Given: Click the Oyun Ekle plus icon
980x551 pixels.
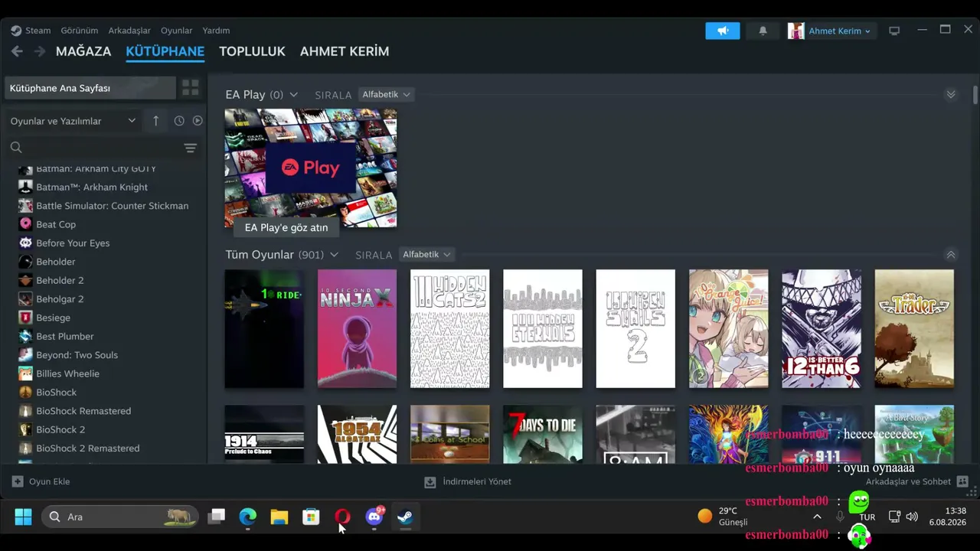Looking at the screenshot, I should point(18,481).
